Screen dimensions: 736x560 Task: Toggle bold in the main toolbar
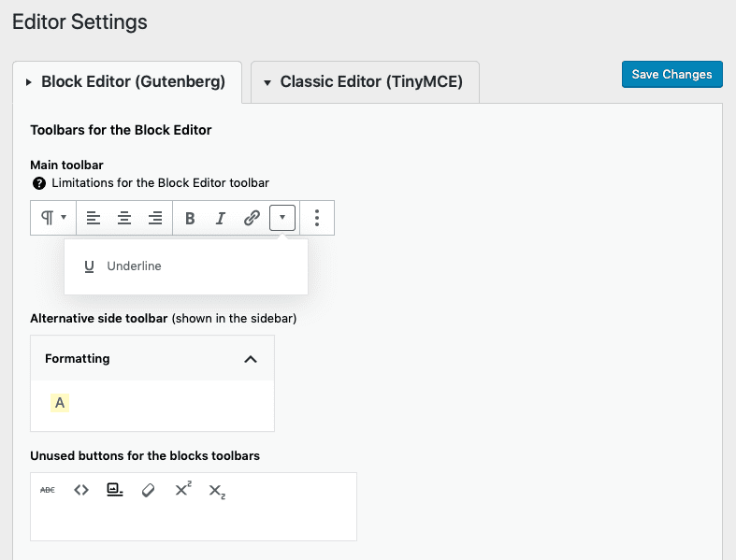coord(190,219)
